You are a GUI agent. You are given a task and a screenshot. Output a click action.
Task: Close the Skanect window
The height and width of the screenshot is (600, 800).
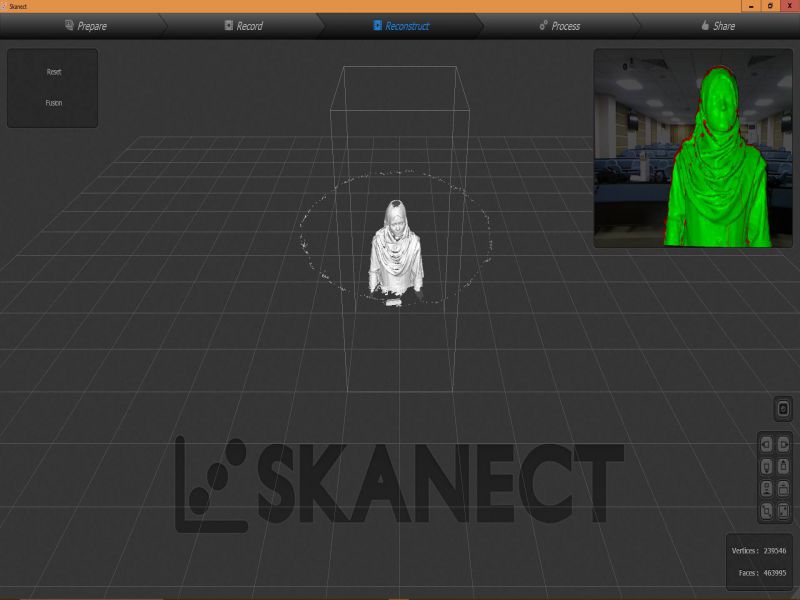pos(790,6)
